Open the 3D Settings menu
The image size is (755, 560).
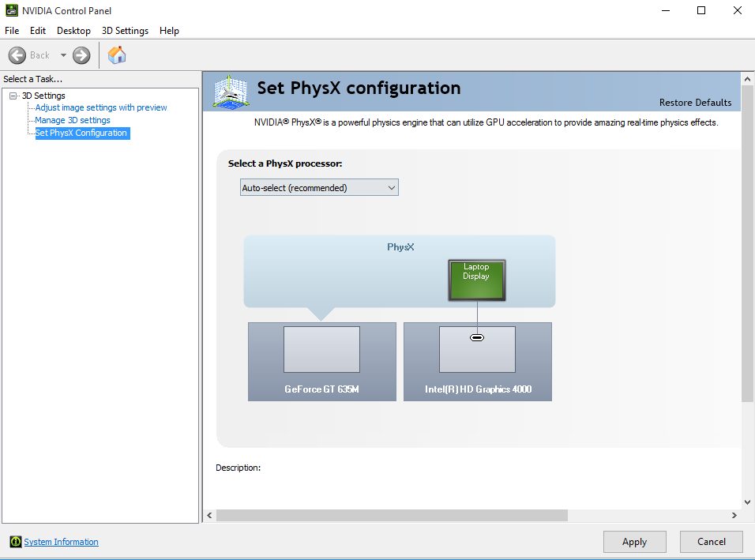tap(126, 31)
